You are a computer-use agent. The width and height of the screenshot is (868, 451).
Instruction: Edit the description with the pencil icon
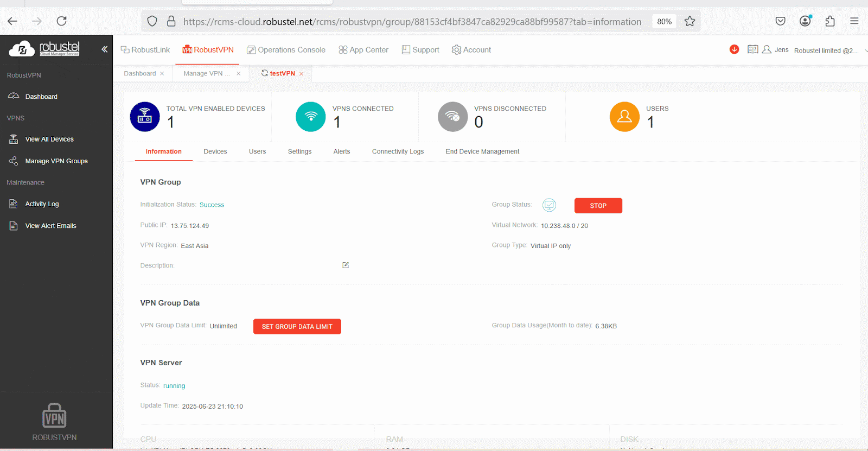(346, 265)
